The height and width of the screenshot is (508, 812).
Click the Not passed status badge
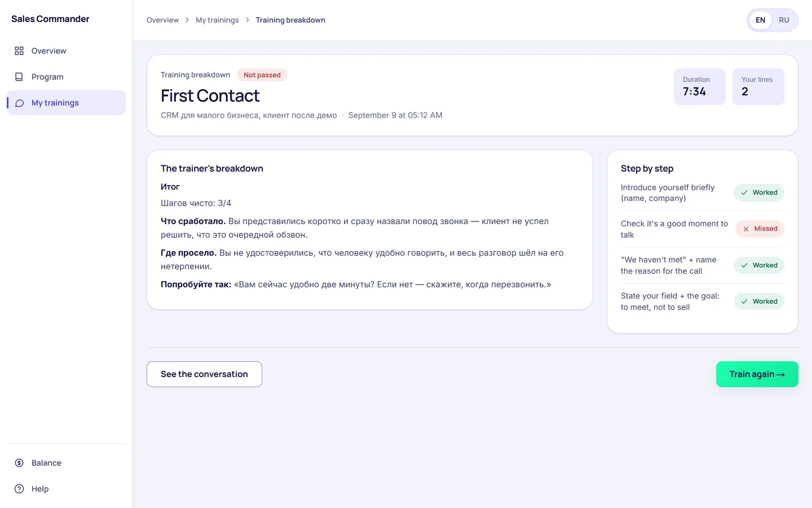click(x=262, y=75)
